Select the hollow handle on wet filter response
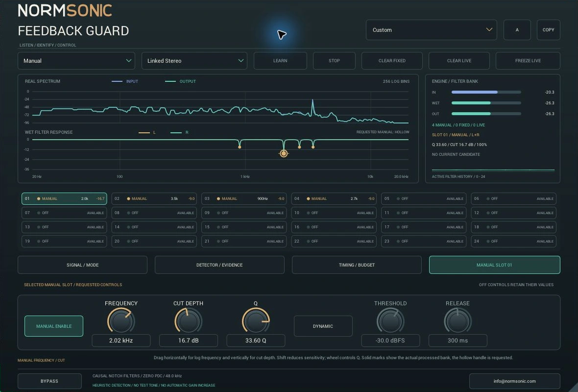Image resolution: width=578 pixels, height=392 pixels. pyautogui.click(x=284, y=153)
